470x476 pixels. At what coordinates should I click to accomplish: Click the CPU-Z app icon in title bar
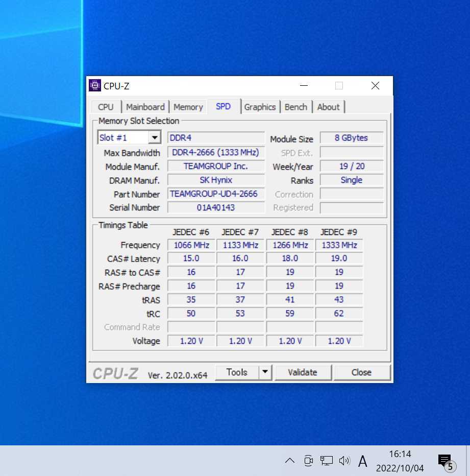click(x=95, y=86)
